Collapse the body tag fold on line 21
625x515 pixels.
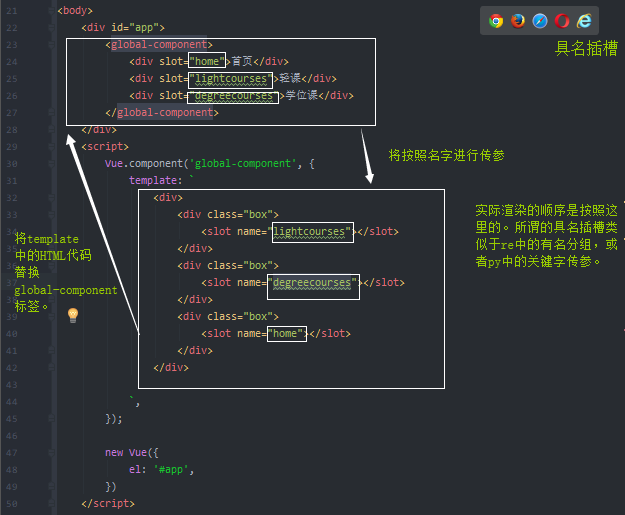(51, 11)
